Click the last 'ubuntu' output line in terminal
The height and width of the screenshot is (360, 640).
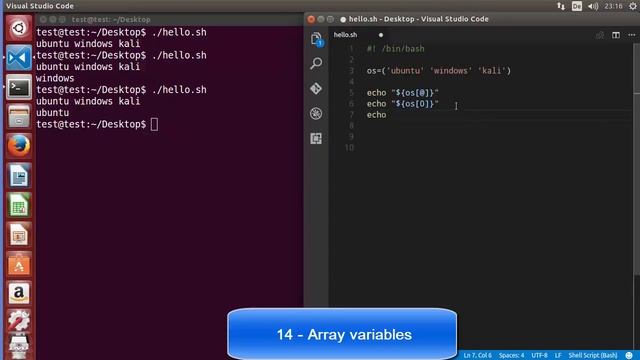[x=53, y=112]
